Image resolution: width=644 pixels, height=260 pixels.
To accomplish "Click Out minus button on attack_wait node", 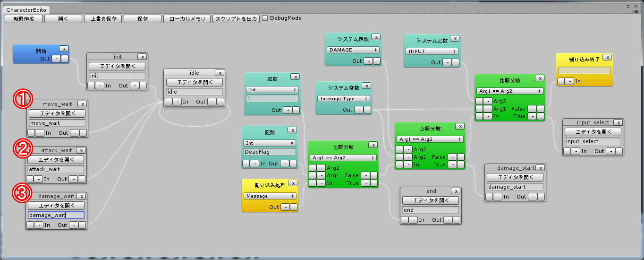I will tap(73, 179).
